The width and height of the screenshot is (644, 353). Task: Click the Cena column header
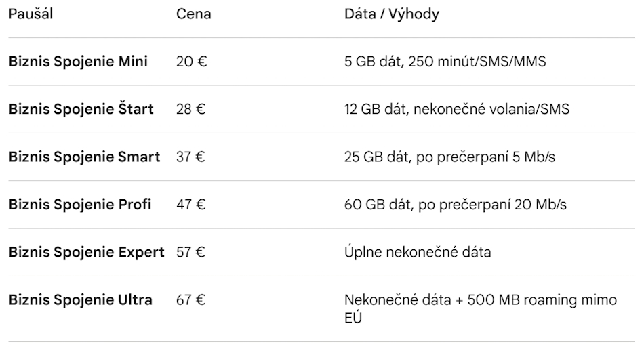pyautogui.click(x=193, y=14)
